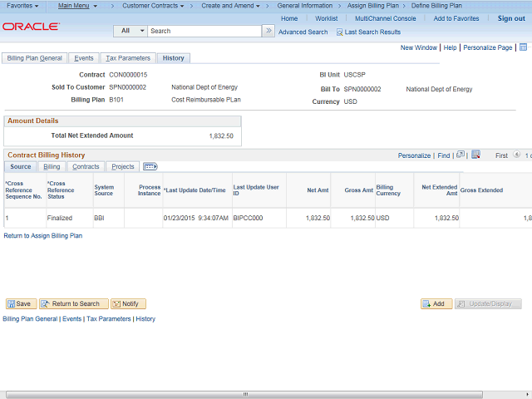Select the Source grid tab
This screenshot has width=532, height=399.
pyautogui.click(x=20, y=166)
